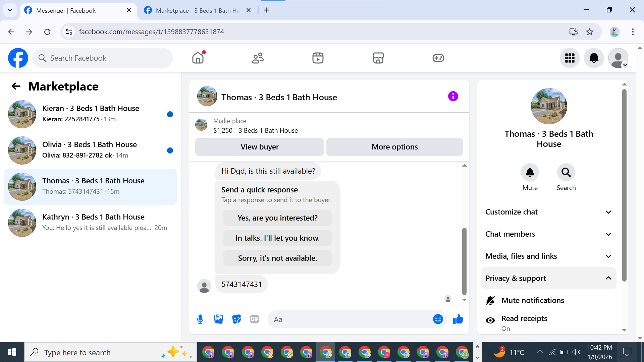The height and width of the screenshot is (362, 644).
Task: Expand the Chat members section
Action: (x=549, y=234)
